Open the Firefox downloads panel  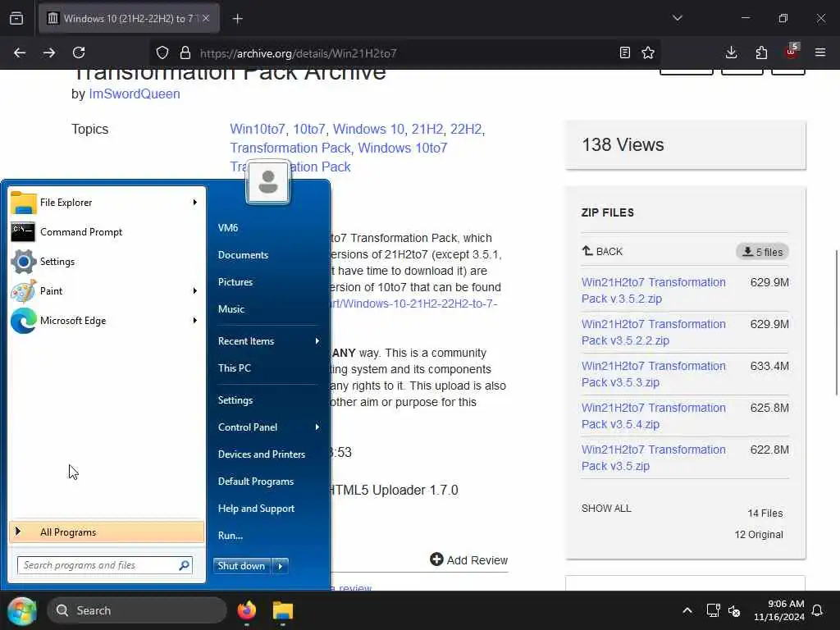[x=731, y=52]
